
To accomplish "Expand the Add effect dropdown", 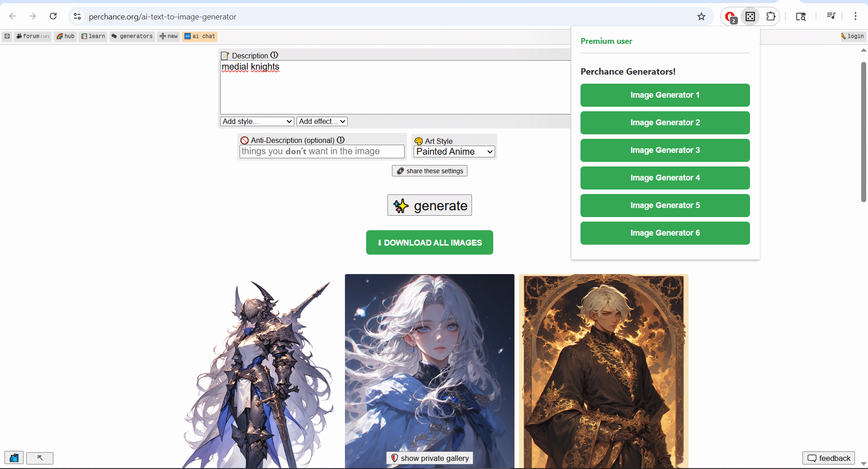I will [x=322, y=121].
